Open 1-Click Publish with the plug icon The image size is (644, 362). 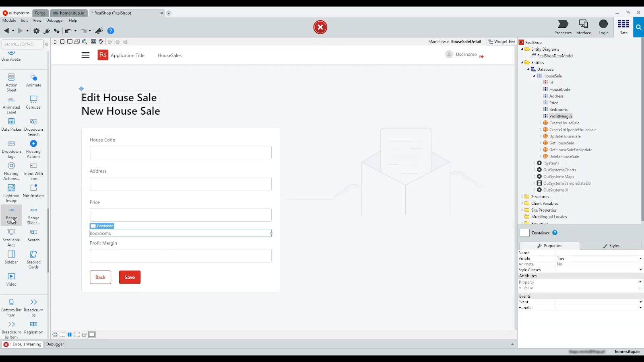tap(46, 31)
